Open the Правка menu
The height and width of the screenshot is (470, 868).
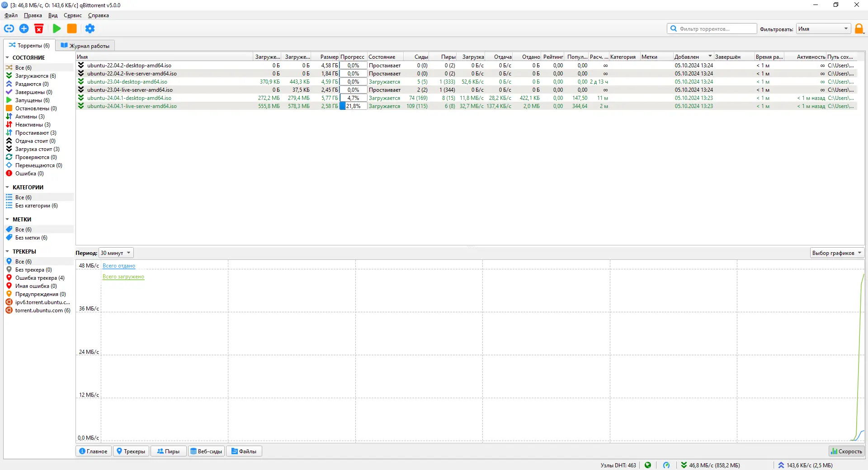click(33, 15)
